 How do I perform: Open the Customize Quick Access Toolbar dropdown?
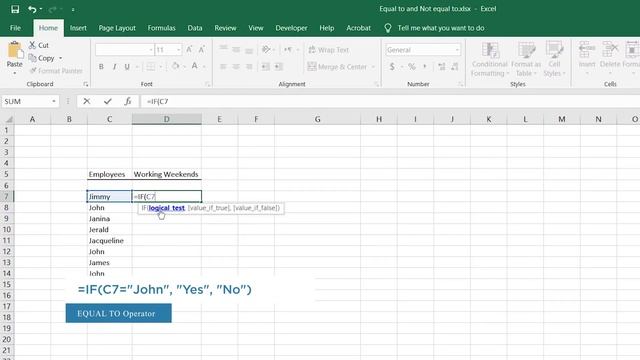[73, 9]
